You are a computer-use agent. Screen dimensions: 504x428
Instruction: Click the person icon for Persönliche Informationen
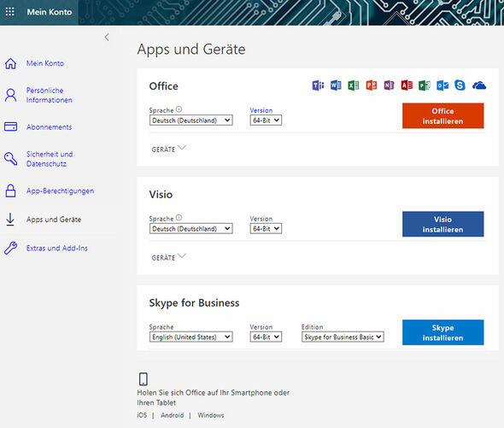coord(10,95)
